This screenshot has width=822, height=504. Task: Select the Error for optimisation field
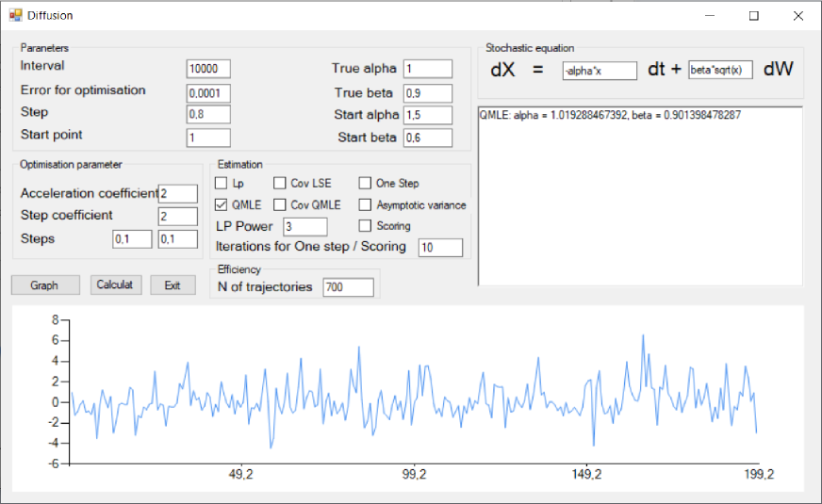208,92
